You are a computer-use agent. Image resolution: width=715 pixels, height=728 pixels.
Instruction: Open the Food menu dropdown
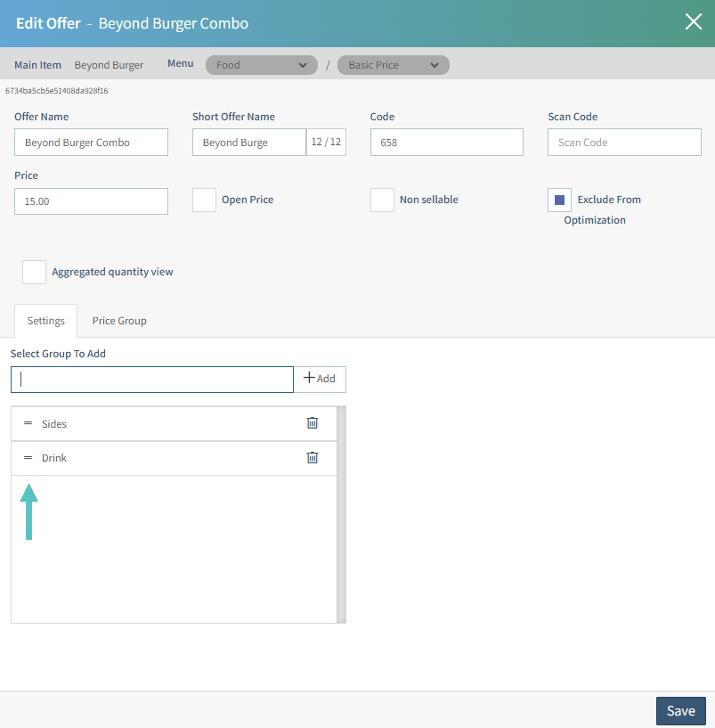click(x=261, y=65)
